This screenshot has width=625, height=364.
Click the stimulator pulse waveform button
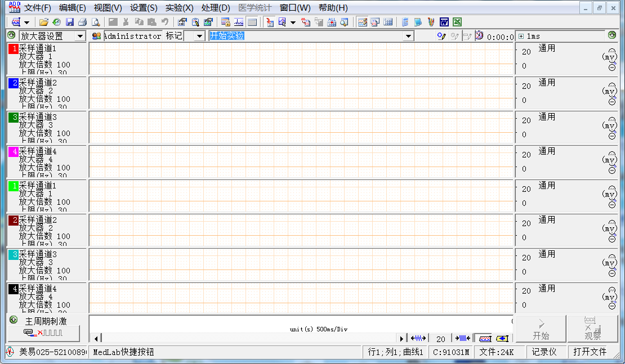pos(43,333)
